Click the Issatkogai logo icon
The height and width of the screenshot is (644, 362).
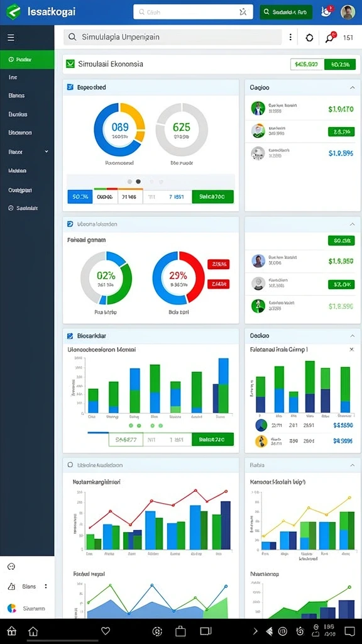14,12
